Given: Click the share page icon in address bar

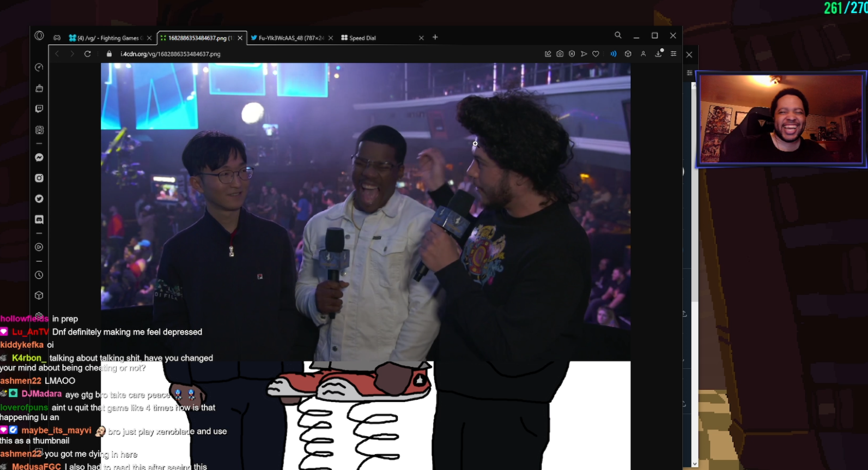Looking at the screenshot, I should 548,54.
